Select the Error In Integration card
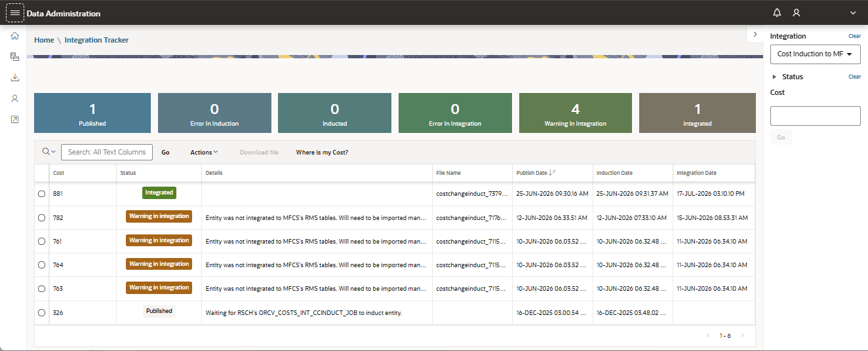Image resolution: width=868 pixels, height=351 pixels. tap(455, 113)
